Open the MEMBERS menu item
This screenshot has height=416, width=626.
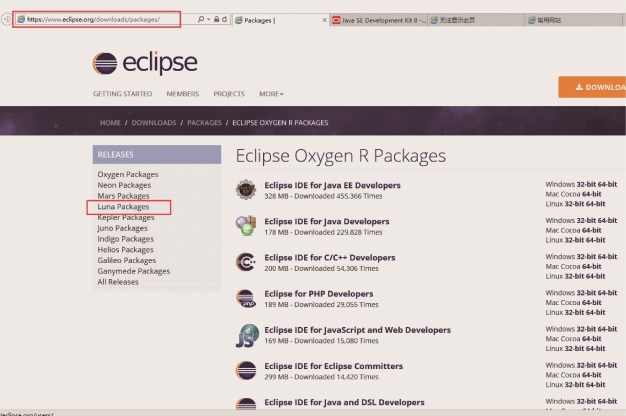coord(182,94)
